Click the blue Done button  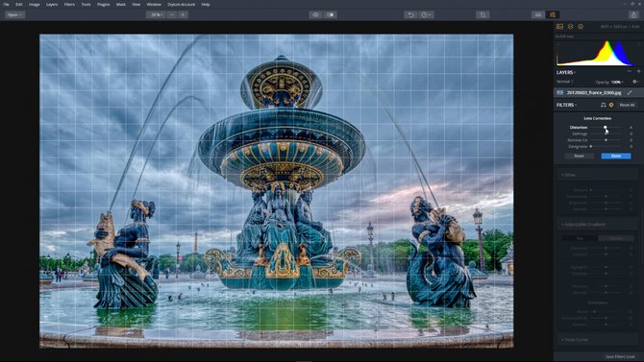[x=616, y=156]
